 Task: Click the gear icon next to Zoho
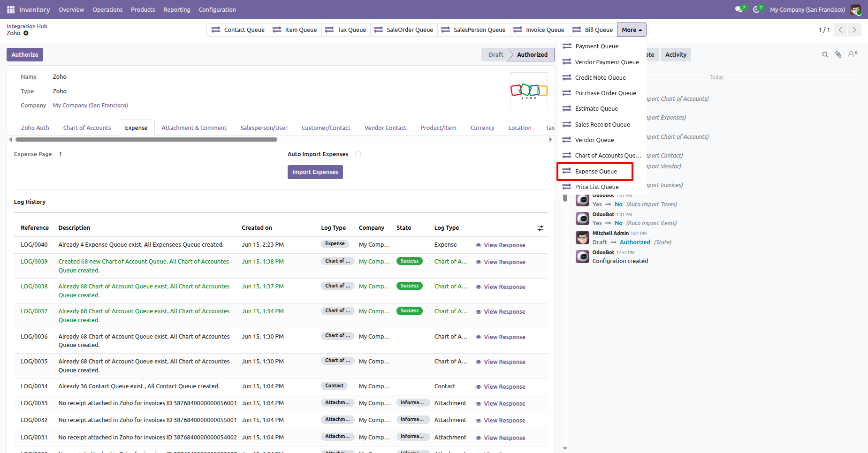[x=26, y=33]
